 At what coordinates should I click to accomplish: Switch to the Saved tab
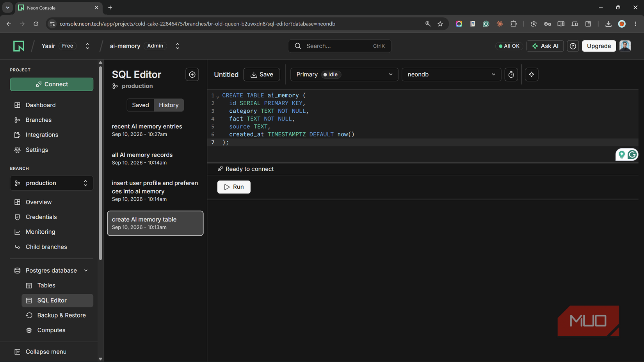pyautogui.click(x=141, y=105)
